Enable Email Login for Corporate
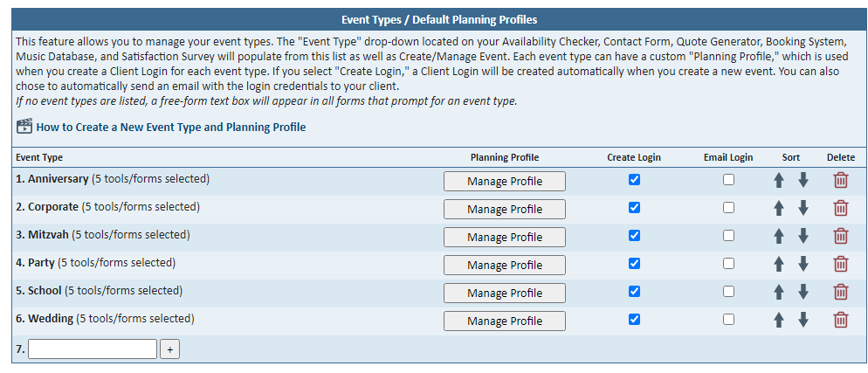The image size is (868, 373). coord(728,207)
